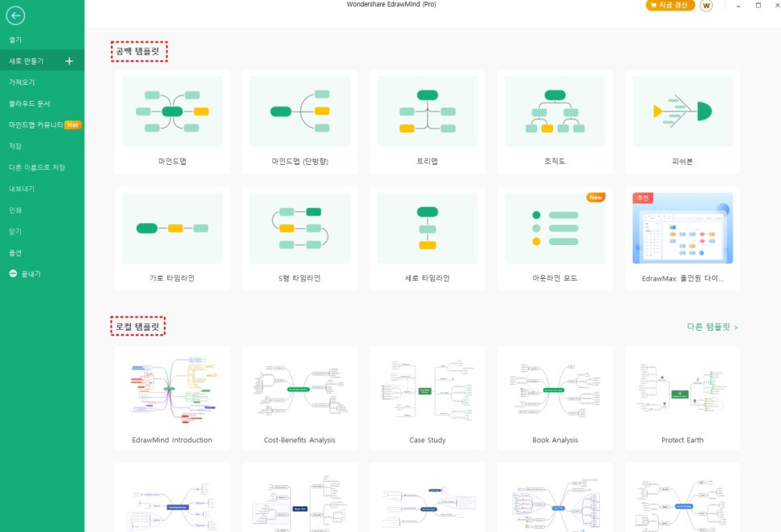Open the Book Analysis template
This screenshot has height=532, width=781.
point(555,398)
